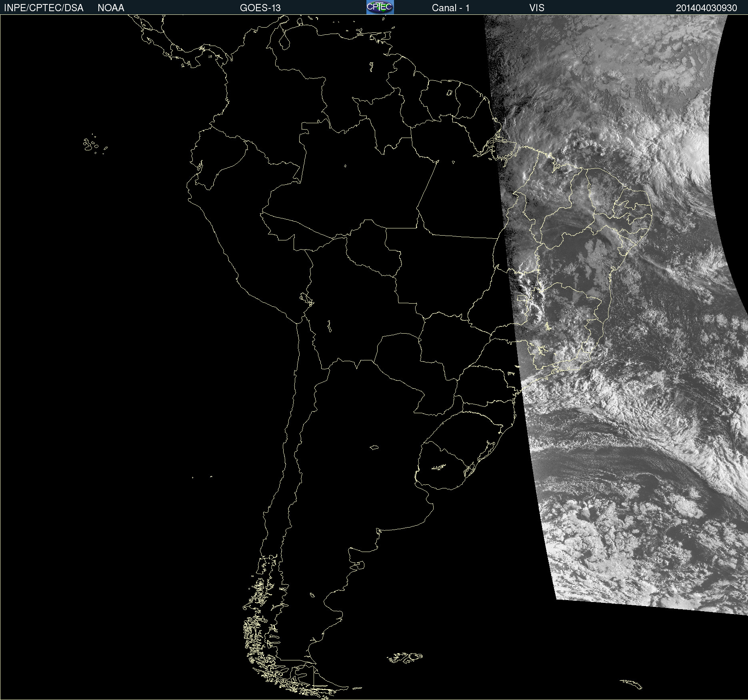Viewport: 748px width, 700px height.
Task: Click the Lake Titicaca outline
Action: pos(306,298)
